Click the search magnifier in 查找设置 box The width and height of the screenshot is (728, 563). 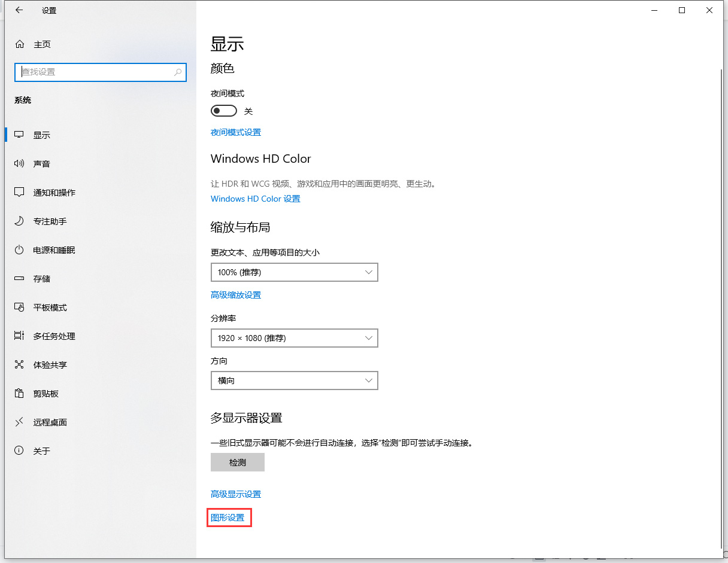point(178,72)
